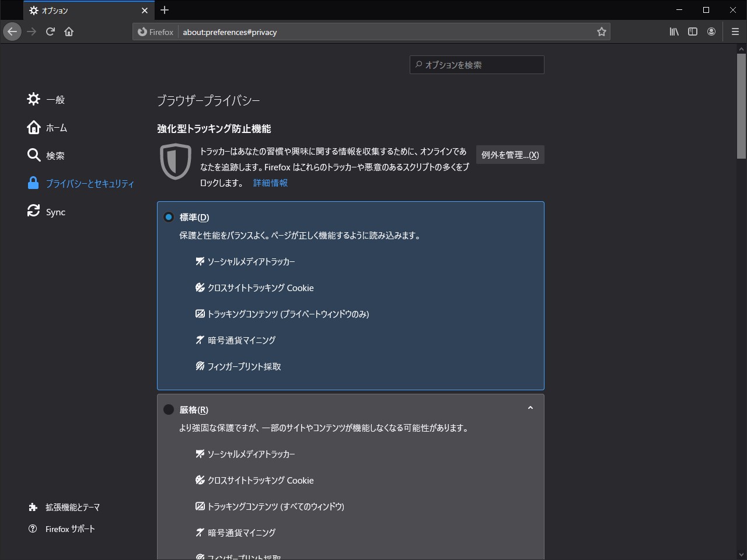Open the 一般 settings section (gear icon)
747x560 pixels.
click(33, 99)
